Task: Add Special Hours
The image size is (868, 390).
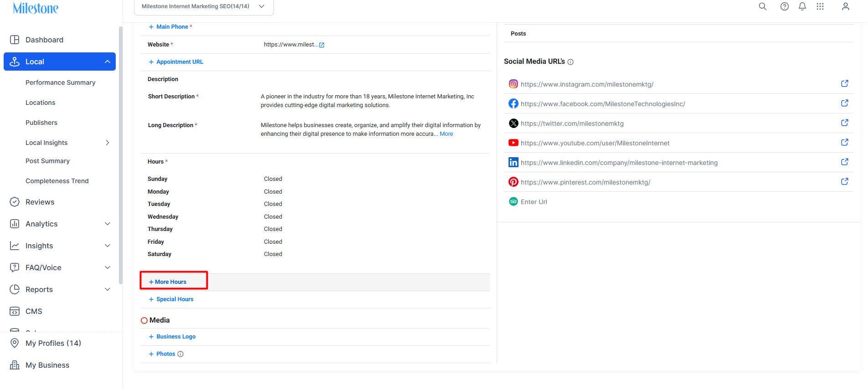Action: [171, 299]
